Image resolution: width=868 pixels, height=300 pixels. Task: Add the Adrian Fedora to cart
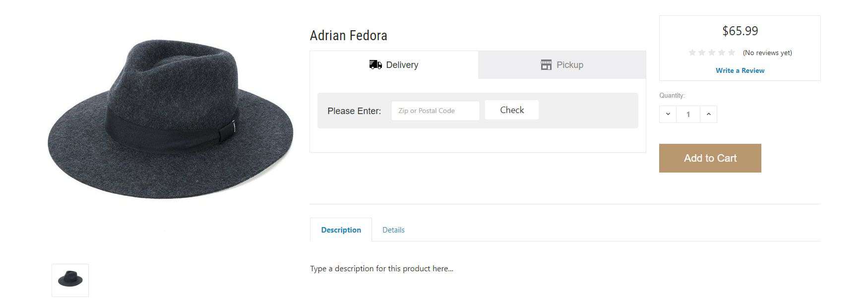tap(710, 158)
